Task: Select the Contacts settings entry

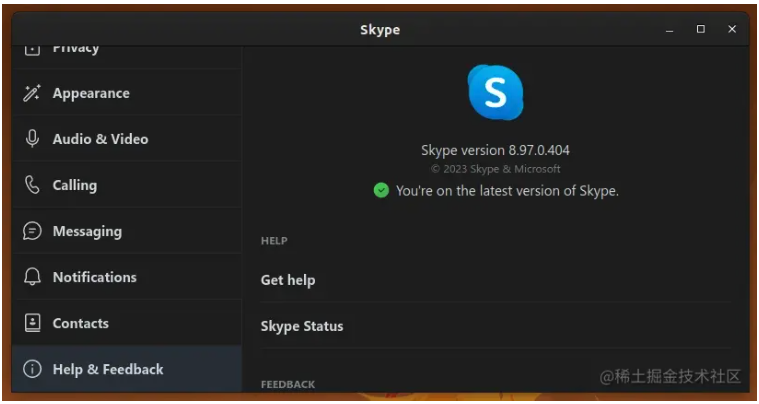Action: point(127,323)
